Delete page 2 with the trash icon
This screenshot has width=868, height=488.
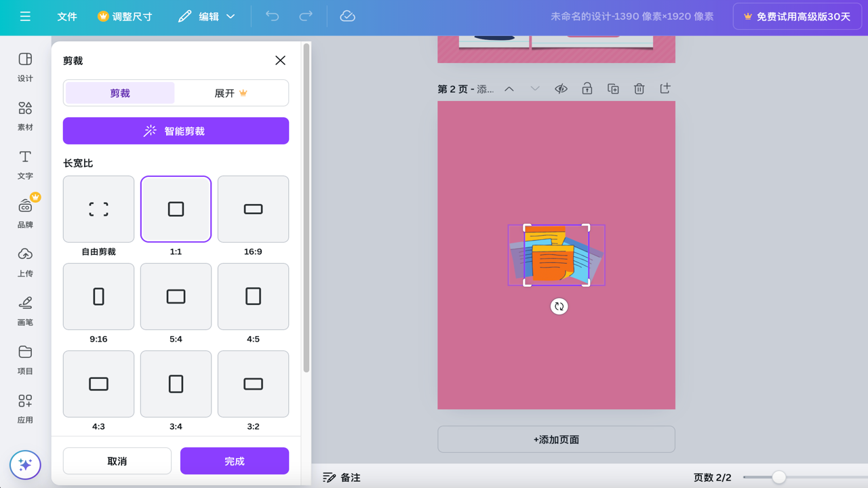pyautogui.click(x=639, y=89)
